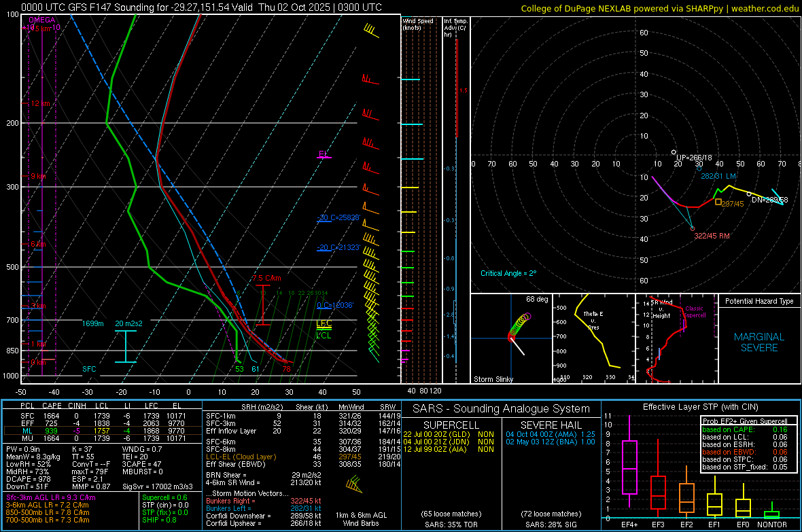Click the Critical Angle = 2° text
This screenshot has width=802, height=532.
click(508, 273)
